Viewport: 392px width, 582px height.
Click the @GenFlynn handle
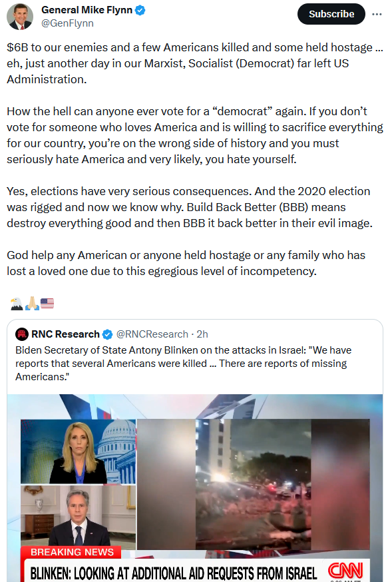pos(67,23)
